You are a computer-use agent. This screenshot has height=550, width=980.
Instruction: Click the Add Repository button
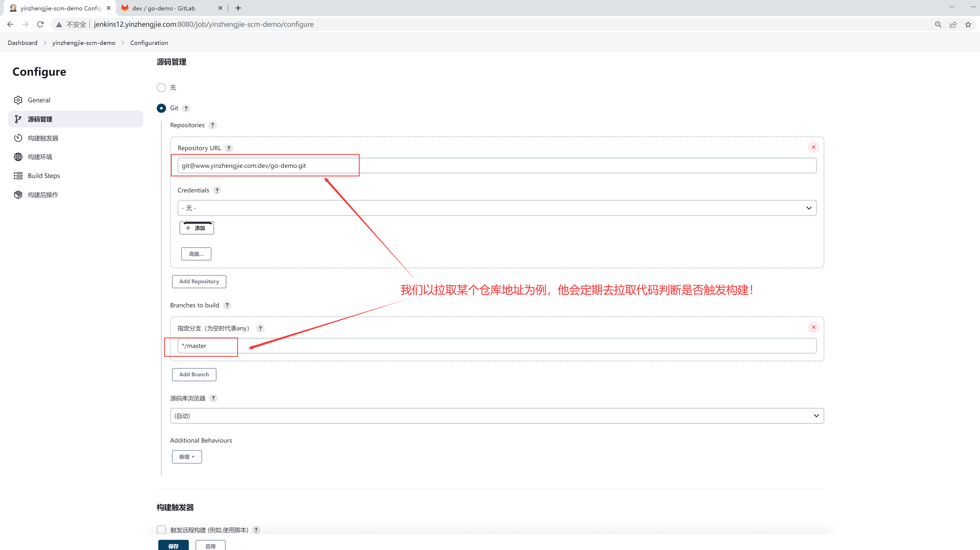(x=199, y=281)
